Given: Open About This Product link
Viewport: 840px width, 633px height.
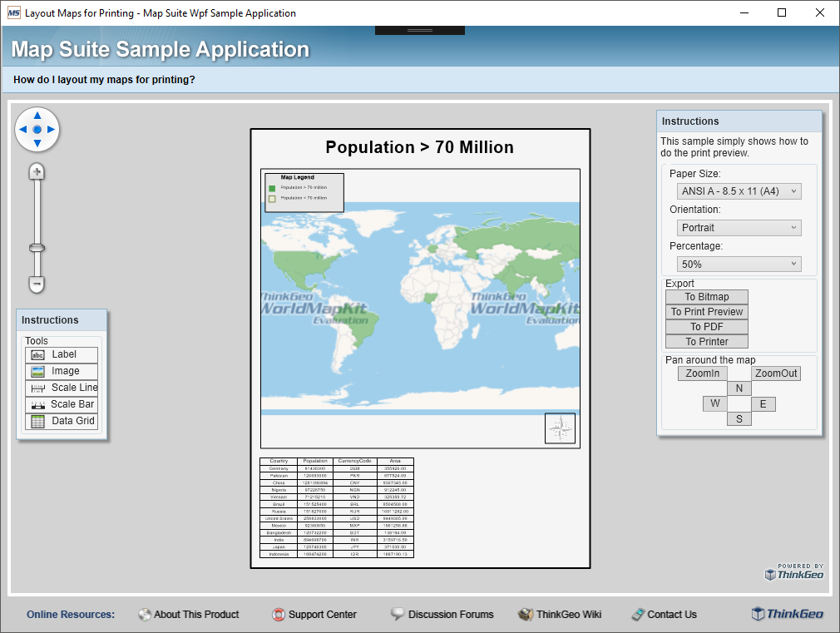Looking at the screenshot, I should coord(189,615).
